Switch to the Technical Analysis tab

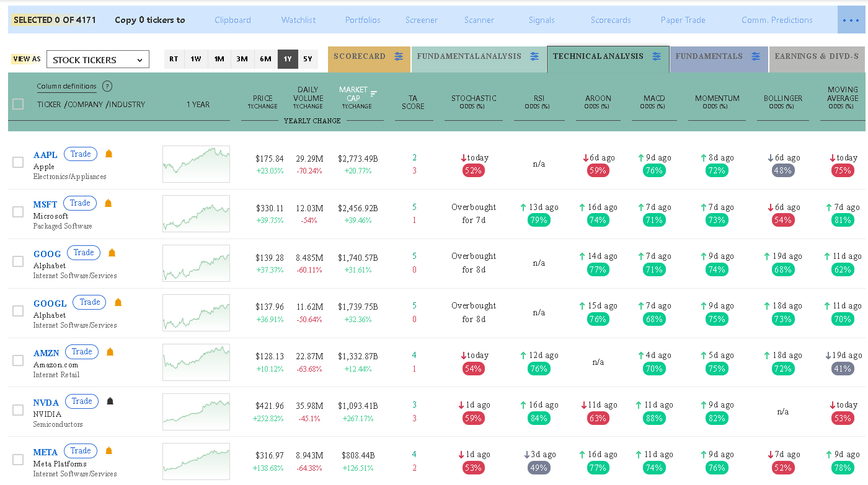(608, 59)
